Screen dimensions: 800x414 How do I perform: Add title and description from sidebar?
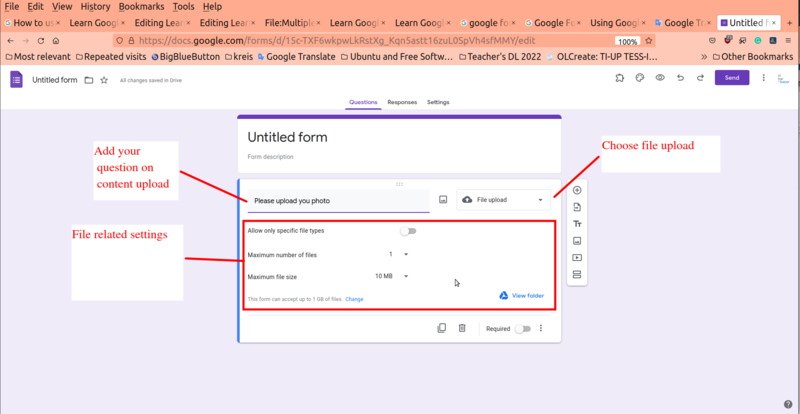pyautogui.click(x=577, y=224)
